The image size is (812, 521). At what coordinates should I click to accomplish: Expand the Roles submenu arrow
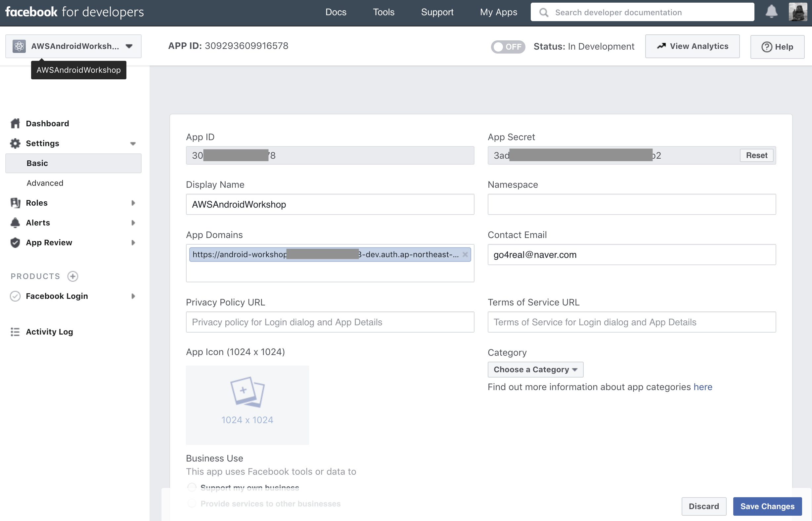[x=133, y=203]
